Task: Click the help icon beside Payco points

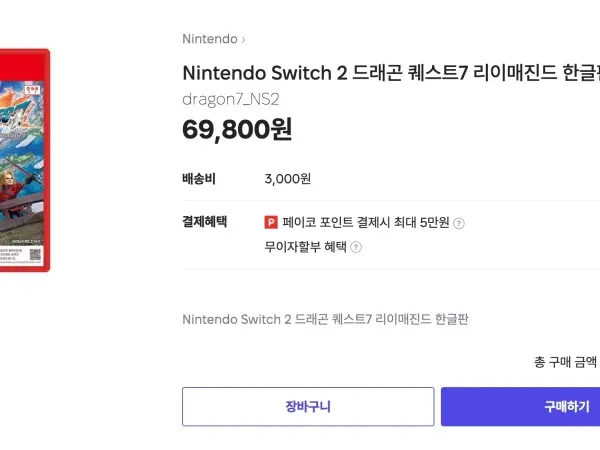Action: pos(459,223)
